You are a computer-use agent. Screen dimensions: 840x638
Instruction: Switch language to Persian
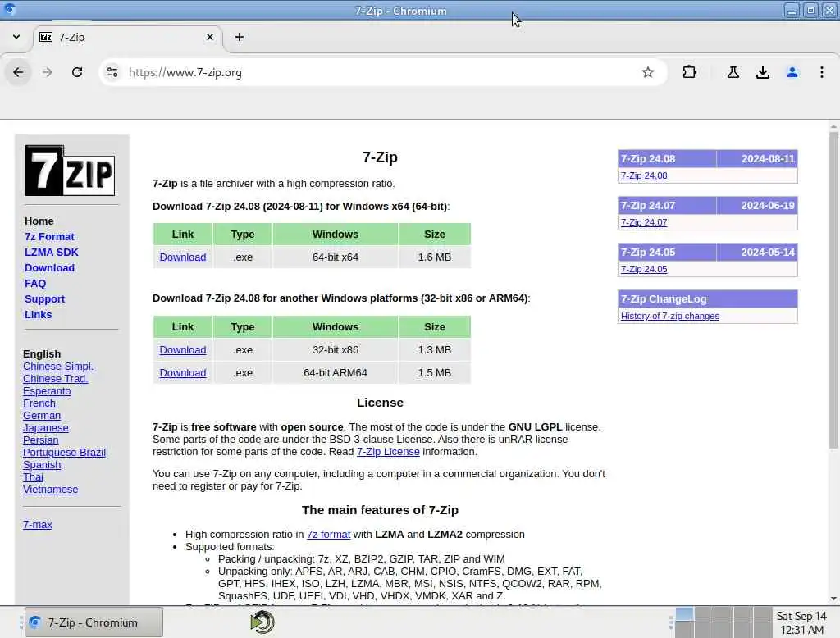(41, 440)
